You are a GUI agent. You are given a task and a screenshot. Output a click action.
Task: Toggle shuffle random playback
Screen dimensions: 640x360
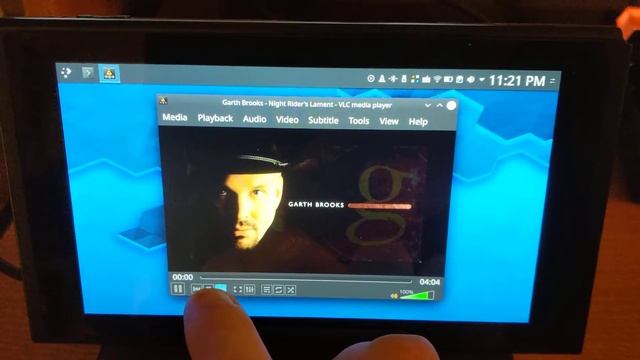click(x=290, y=290)
